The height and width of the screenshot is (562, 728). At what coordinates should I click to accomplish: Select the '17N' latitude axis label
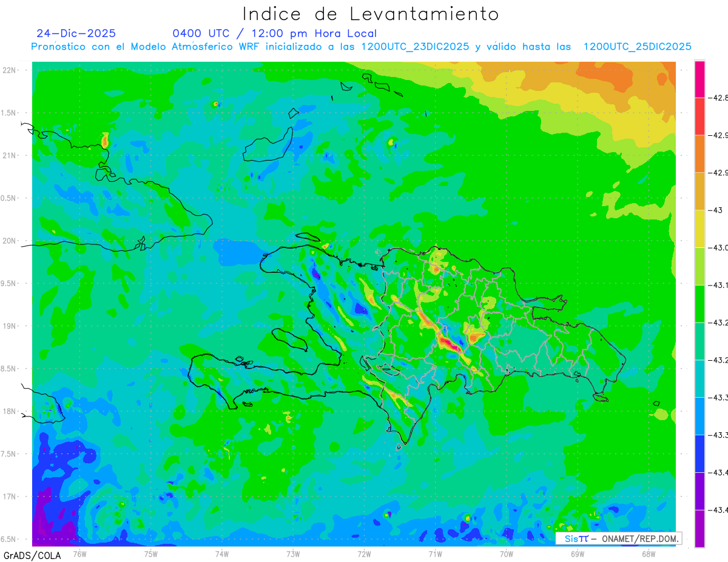point(9,497)
